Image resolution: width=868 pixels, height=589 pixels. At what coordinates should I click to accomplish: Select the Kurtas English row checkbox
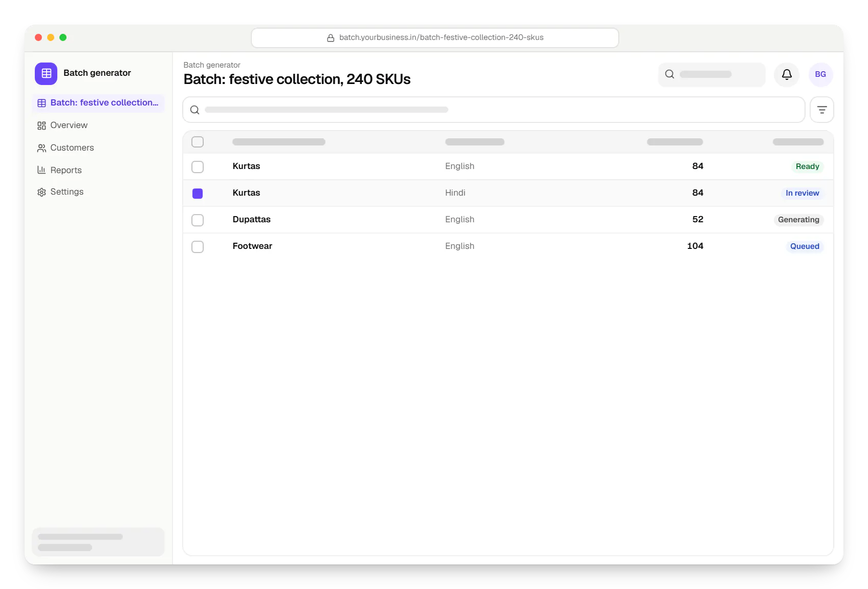point(198,167)
